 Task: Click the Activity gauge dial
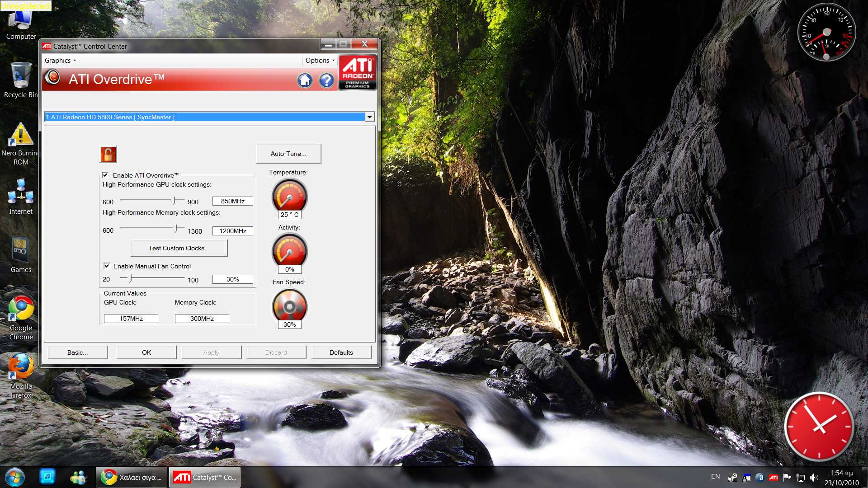[x=289, y=251]
